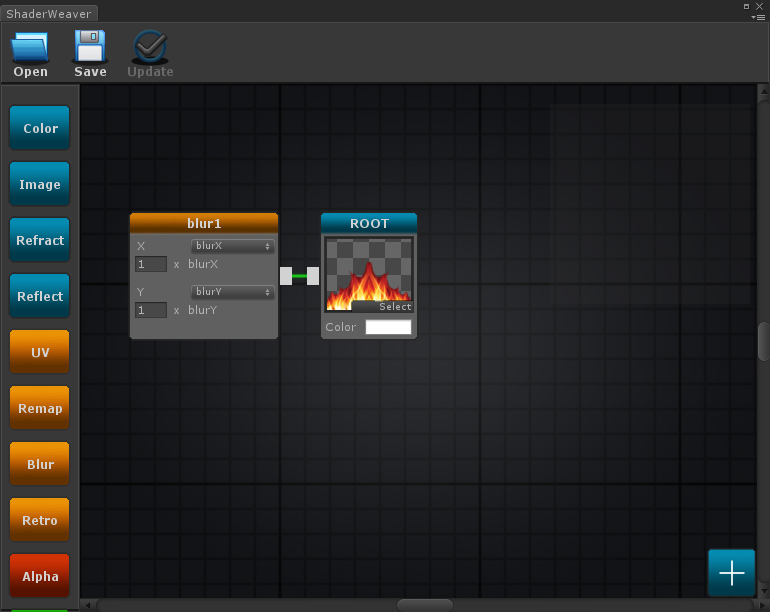Add a UV node
This screenshot has height=612, width=770.
point(40,352)
